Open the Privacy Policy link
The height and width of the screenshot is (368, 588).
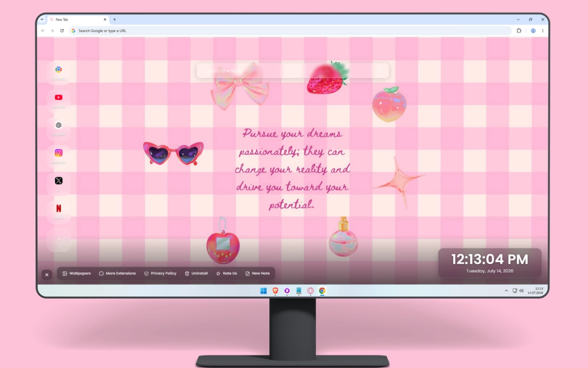[160, 273]
